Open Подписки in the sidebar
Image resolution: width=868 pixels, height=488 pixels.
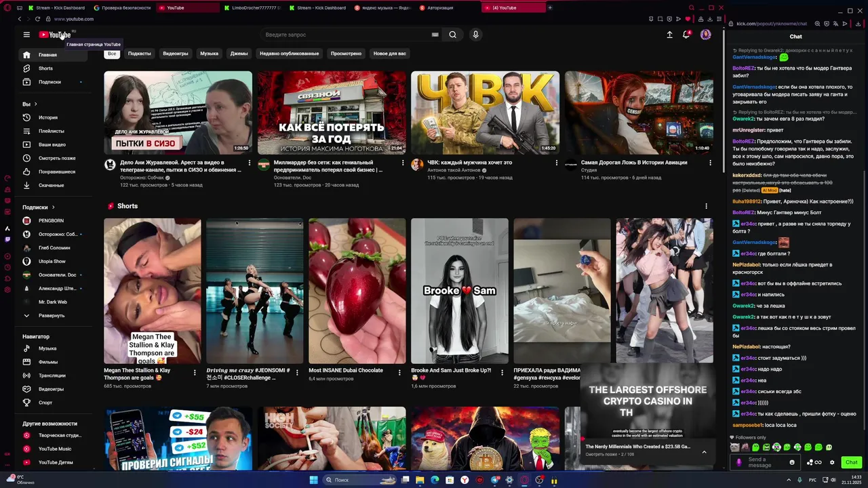click(53, 82)
